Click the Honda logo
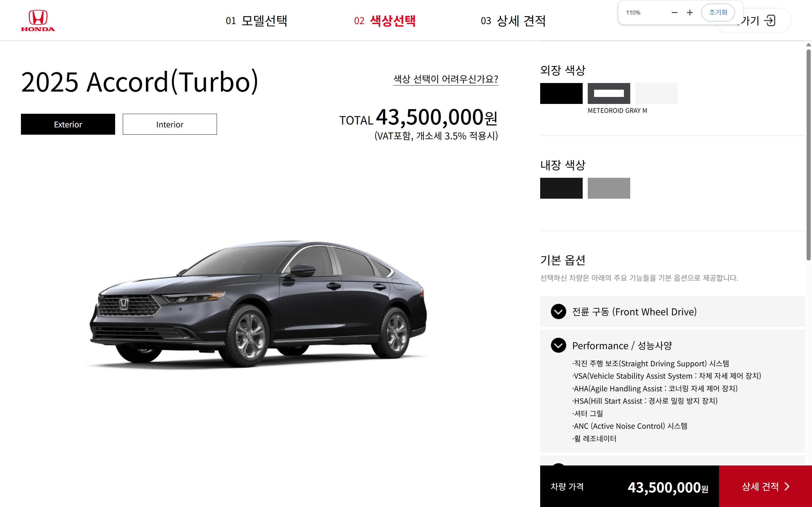812x507 pixels. point(38,21)
